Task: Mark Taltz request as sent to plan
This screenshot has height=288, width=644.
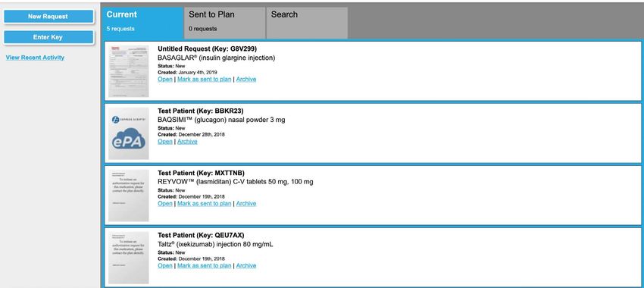Action: tap(204, 266)
